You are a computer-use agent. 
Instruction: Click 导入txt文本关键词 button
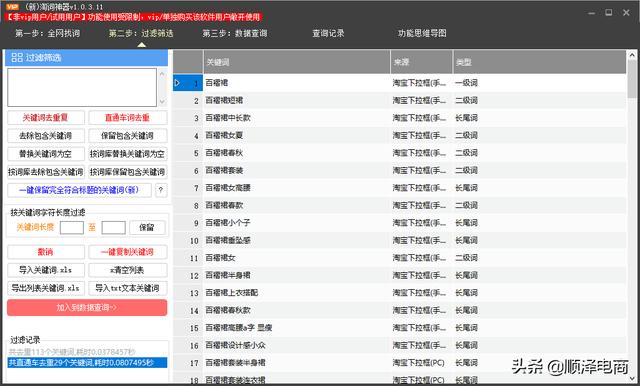click(x=128, y=288)
